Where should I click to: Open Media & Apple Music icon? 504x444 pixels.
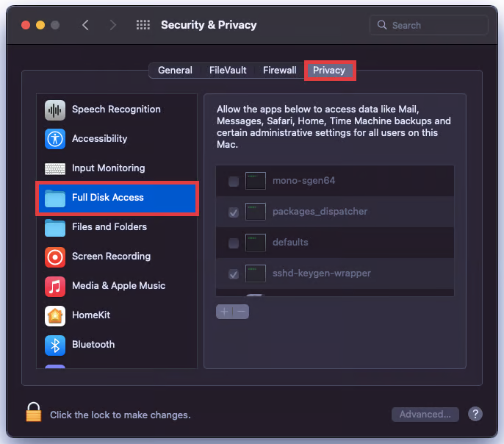click(x=55, y=286)
